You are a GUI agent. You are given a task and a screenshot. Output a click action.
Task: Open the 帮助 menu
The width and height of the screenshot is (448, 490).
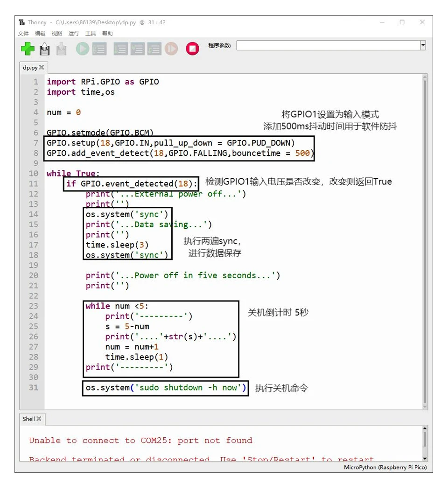point(107,34)
